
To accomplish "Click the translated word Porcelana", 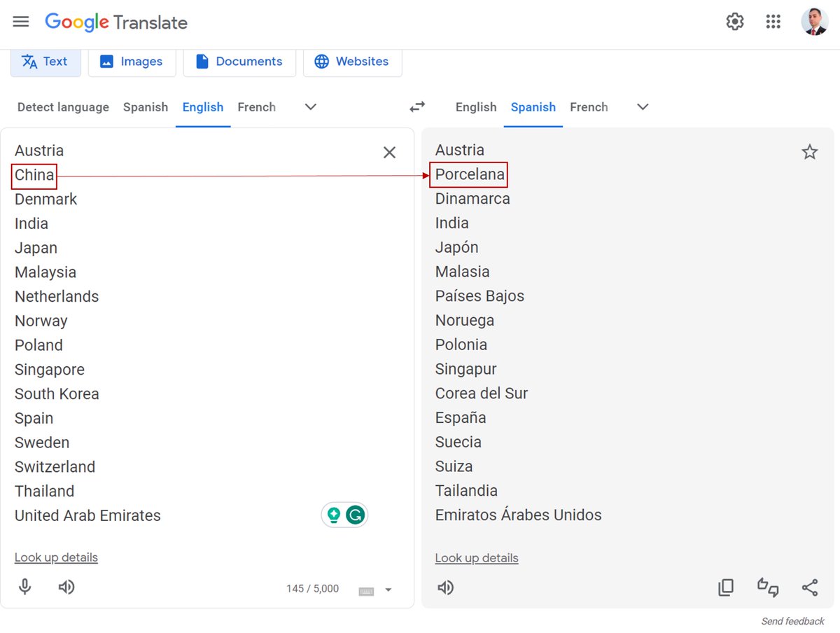I will click(470, 174).
